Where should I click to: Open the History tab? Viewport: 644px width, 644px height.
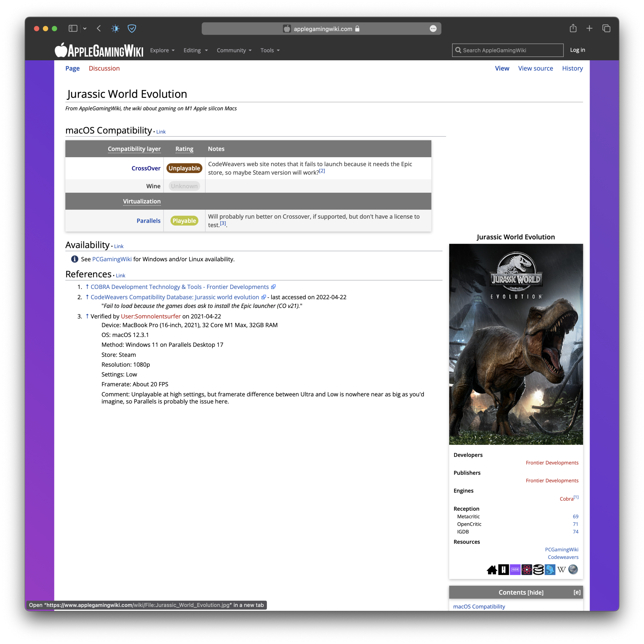572,68
